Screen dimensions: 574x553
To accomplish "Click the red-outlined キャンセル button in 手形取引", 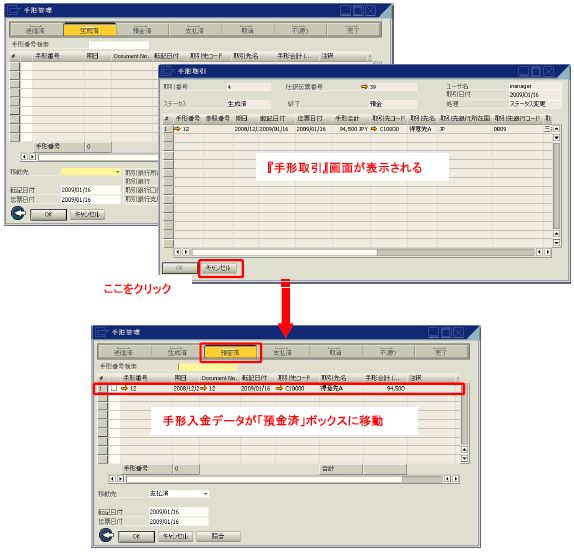I will point(220,268).
